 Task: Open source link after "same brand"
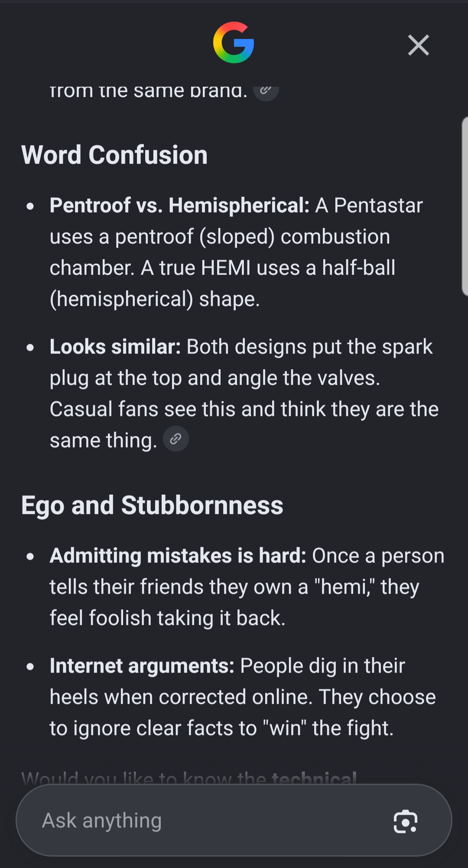click(266, 90)
